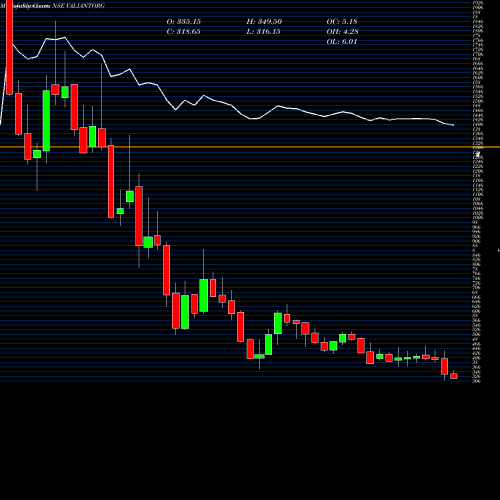Click the right end of the white moving-average line
The height and width of the screenshot is (500, 500).
coord(453,125)
